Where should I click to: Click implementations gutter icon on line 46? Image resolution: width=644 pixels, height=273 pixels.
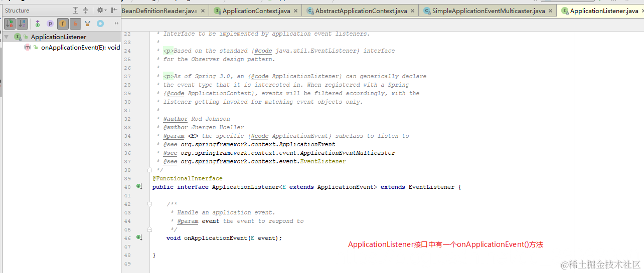point(139,238)
